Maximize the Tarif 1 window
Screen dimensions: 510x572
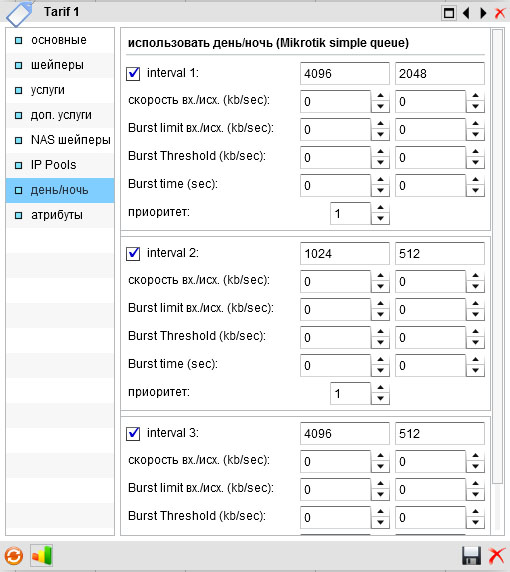[x=449, y=13]
